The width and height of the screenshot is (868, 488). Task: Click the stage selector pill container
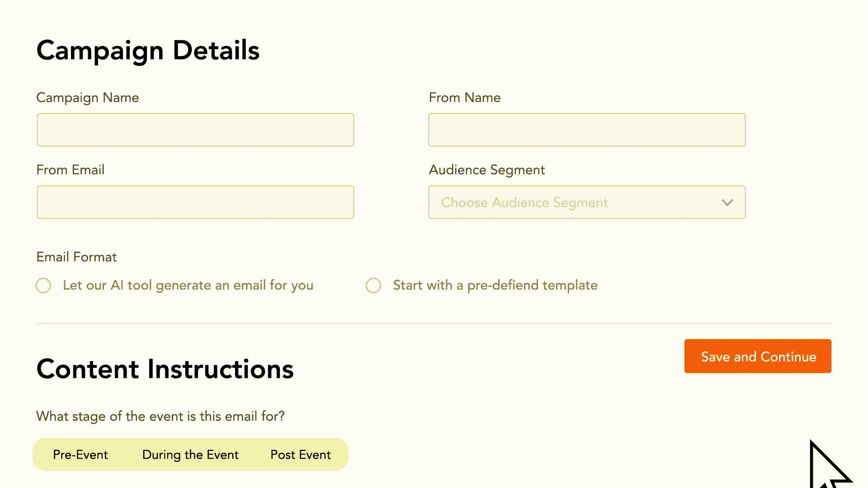pyautogui.click(x=190, y=455)
